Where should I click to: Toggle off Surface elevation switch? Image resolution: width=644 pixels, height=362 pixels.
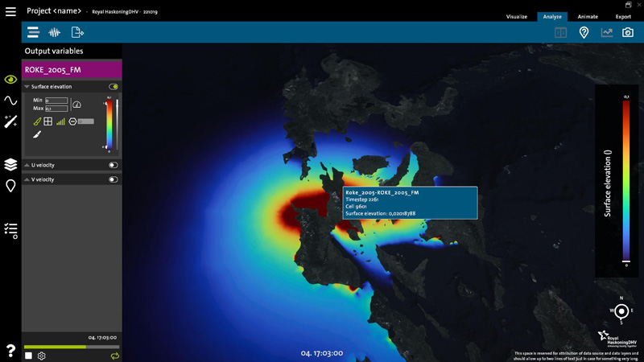(x=114, y=87)
